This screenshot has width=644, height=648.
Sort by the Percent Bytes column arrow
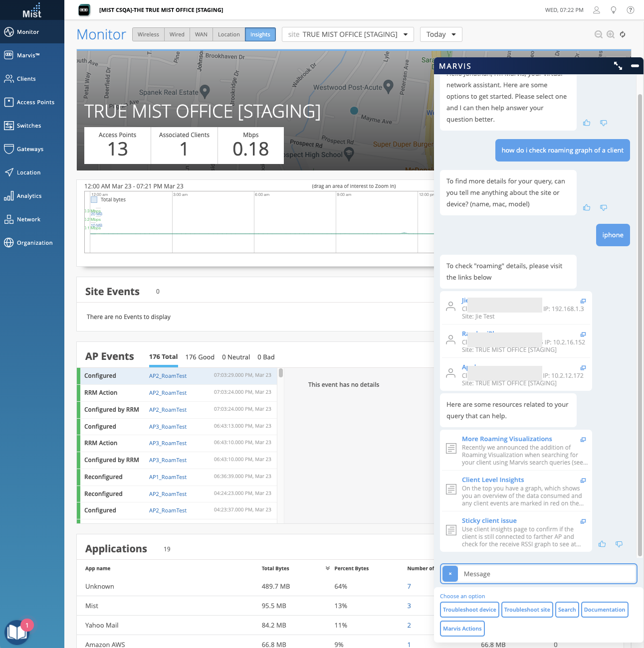coord(328,568)
